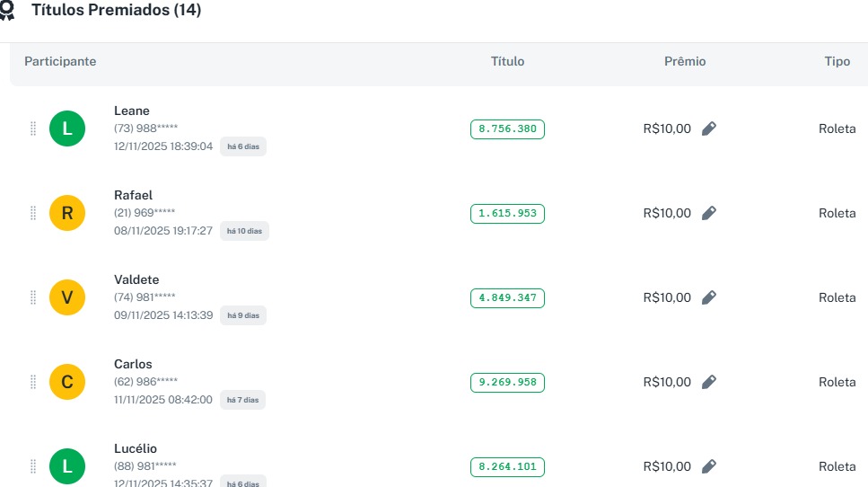868x487 pixels.
Task: Click the drag handle on Valdete's row
Action: pos(33,297)
